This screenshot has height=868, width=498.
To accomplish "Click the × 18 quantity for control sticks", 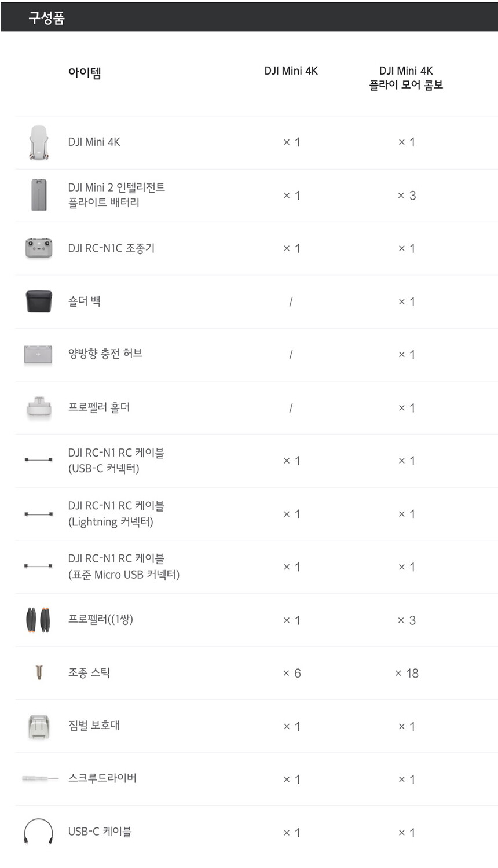I will point(407,673).
